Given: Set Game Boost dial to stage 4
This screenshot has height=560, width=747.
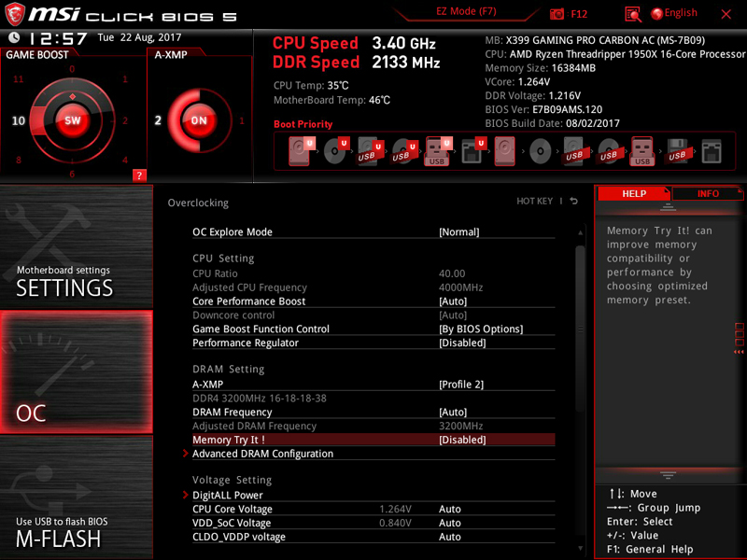Looking at the screenshot, I should 125,160.
